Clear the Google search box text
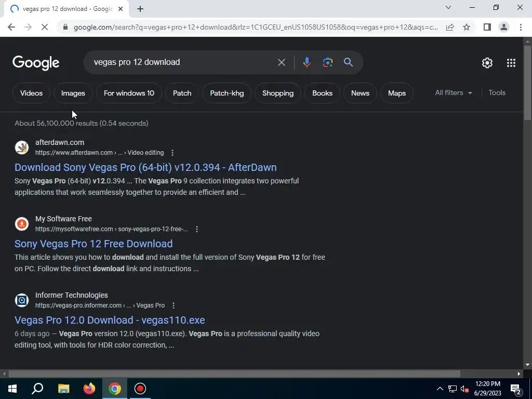Viewport: 532px width, 399px height. point(281,62)
